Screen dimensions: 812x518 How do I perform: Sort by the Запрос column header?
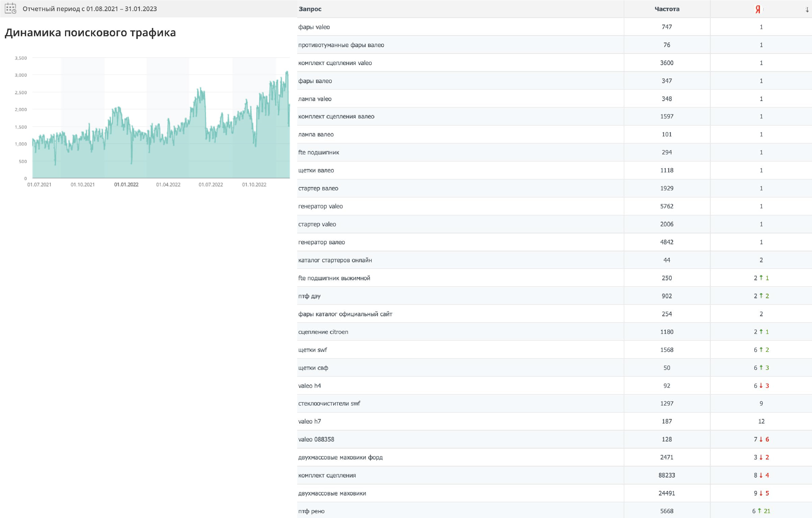310,9
